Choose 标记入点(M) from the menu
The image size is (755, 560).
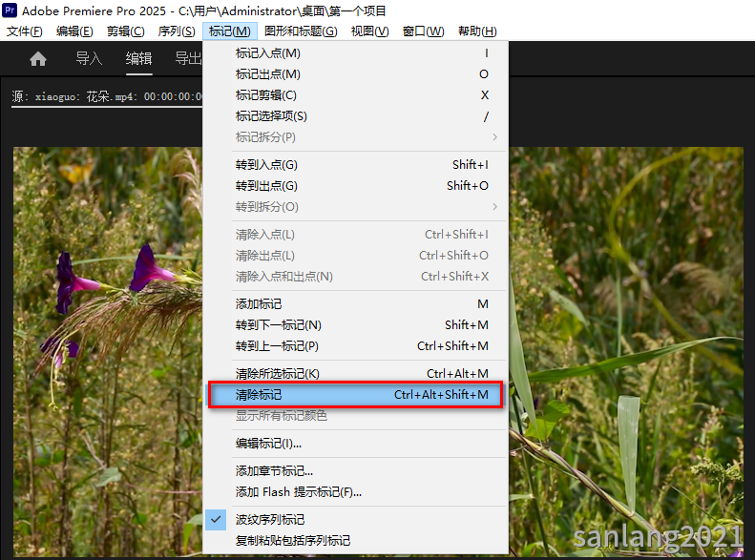(356, 52)
